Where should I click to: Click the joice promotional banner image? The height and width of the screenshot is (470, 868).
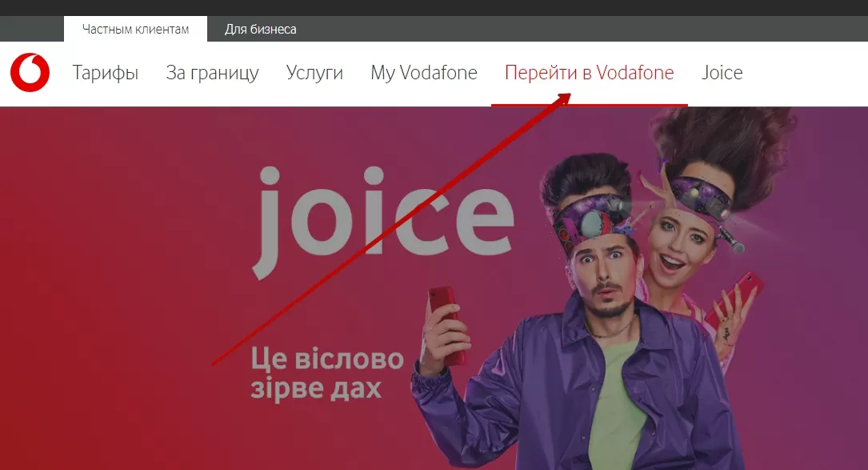[434, 288]
